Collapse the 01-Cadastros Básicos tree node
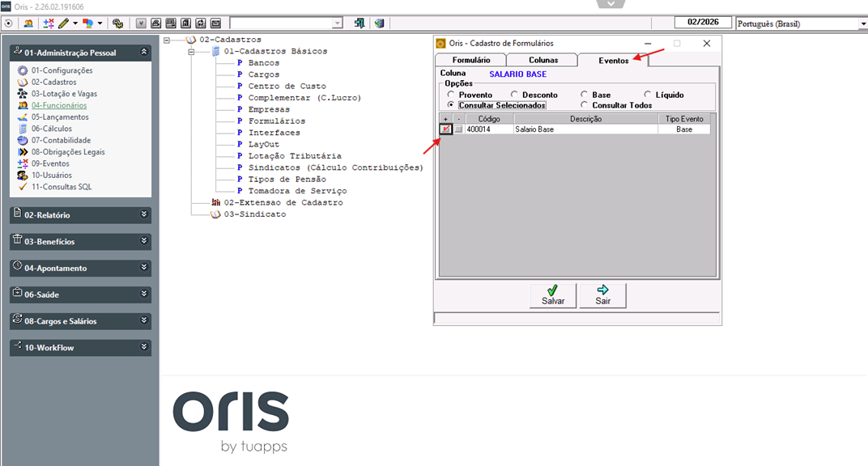 coord(191,52)
